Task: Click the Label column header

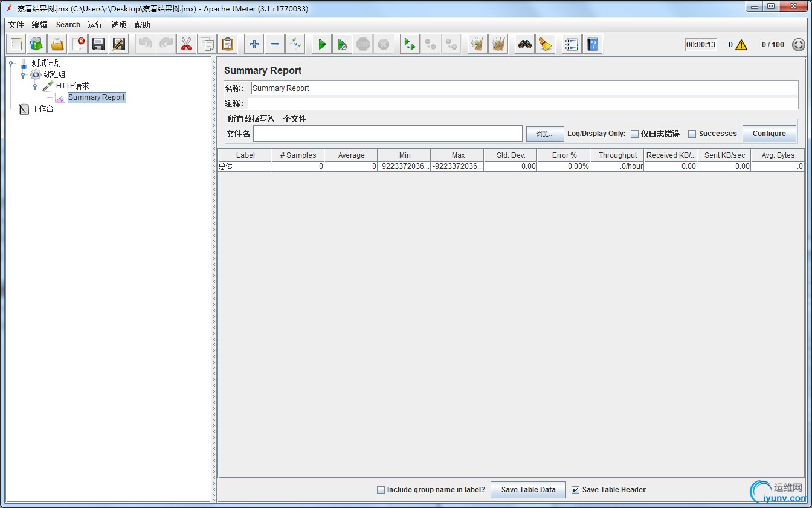Action: point(245,155)
